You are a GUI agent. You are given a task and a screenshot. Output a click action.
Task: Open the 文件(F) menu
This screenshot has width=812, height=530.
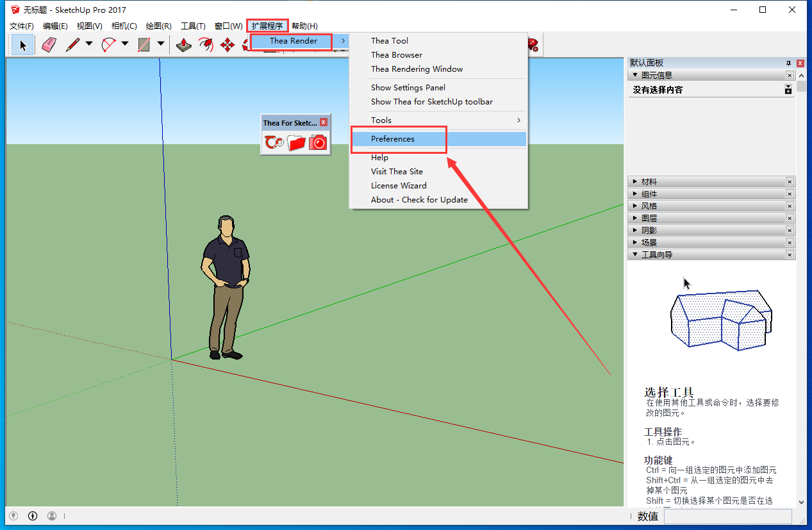[22, 26]
